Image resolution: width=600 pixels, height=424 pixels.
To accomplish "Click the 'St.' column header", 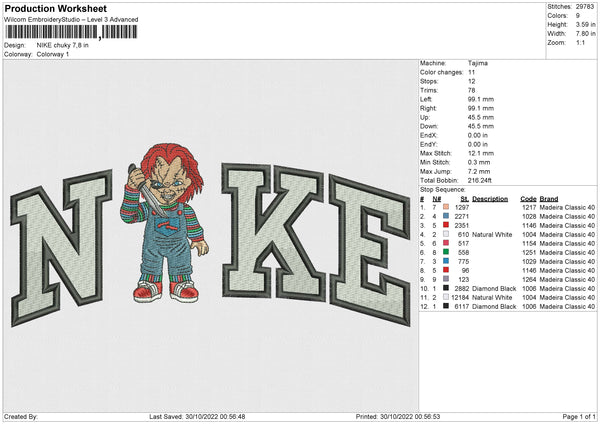I will click(465, 199).
